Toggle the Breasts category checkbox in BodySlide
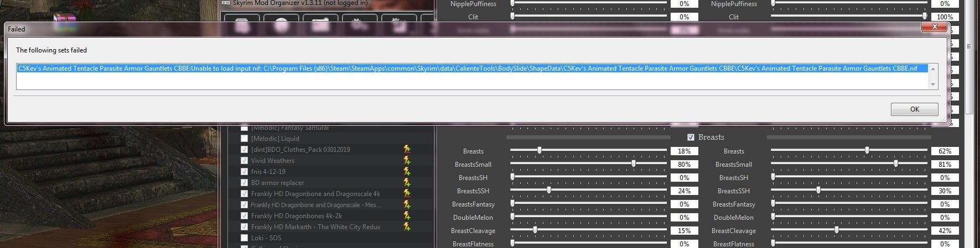This screenshot has width=980, height=248. [691, 137]
